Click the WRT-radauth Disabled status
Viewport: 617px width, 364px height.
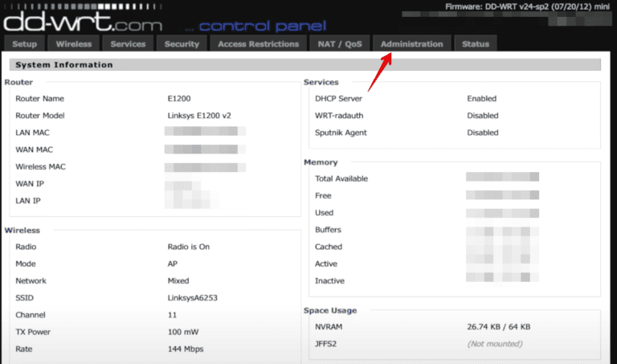482,115
